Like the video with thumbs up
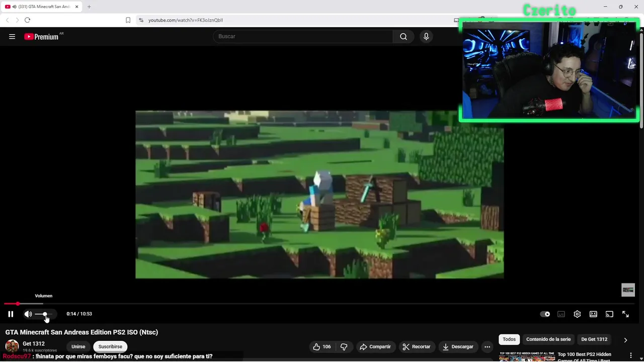This screenshot has height=362, width=644. [x=321, y=346]
